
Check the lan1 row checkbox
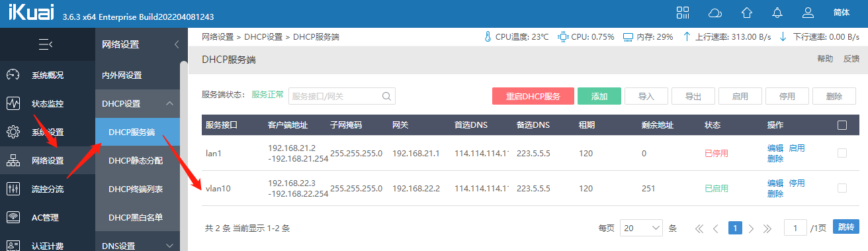842,153
